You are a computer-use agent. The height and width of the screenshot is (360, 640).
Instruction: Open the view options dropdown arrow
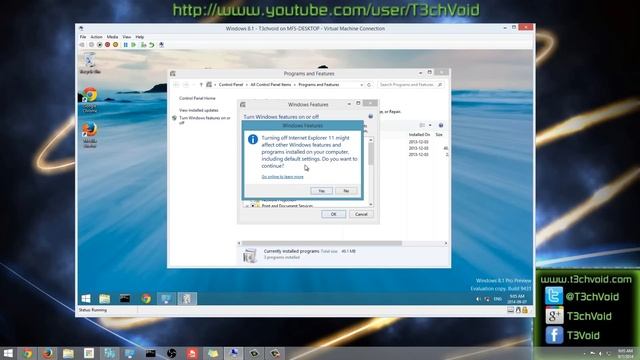click(430, 125)
